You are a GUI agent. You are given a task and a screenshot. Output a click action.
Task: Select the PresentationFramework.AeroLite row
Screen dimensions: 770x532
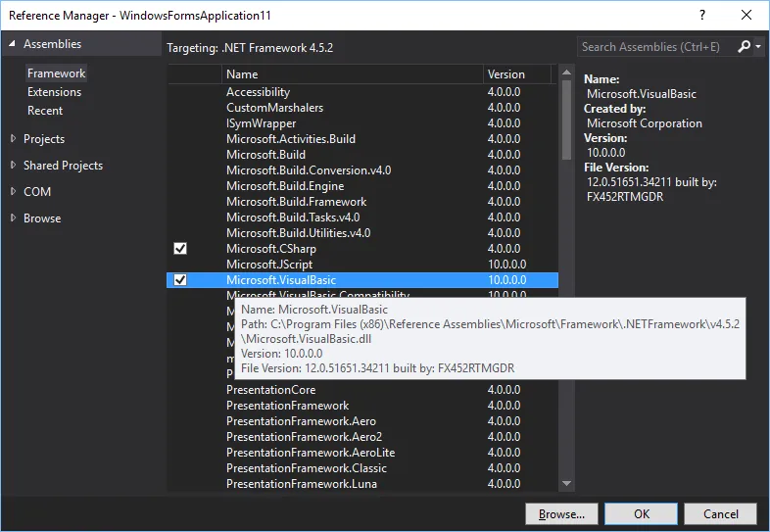(x=362, y=453)
